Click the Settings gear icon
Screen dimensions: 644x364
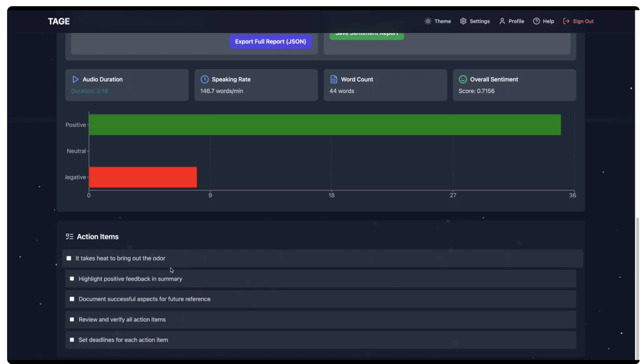pos(463,21)
